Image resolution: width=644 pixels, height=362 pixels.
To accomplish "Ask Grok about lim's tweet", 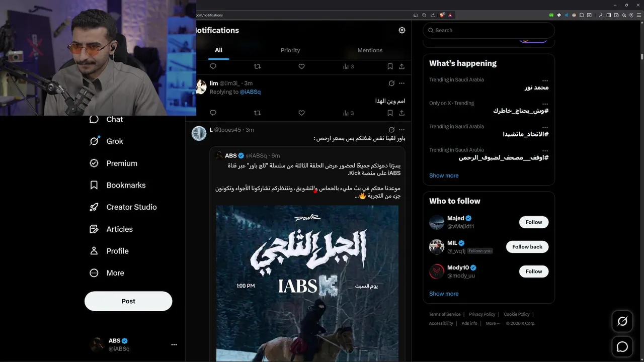I will point(391,83).
